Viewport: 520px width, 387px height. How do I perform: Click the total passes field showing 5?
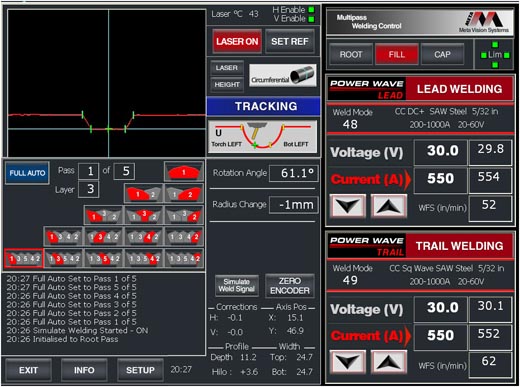pos(124,171)
